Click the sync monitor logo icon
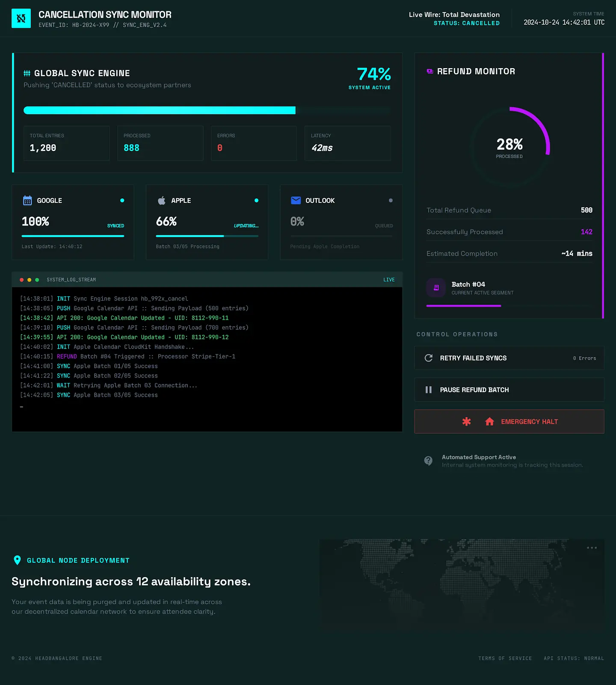The width and height of the screenshot is (616, 685). point(21,18)
